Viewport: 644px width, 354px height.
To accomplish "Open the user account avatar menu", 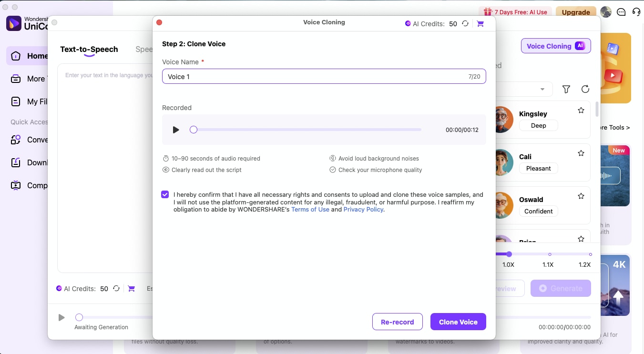I will click(606, 12).
